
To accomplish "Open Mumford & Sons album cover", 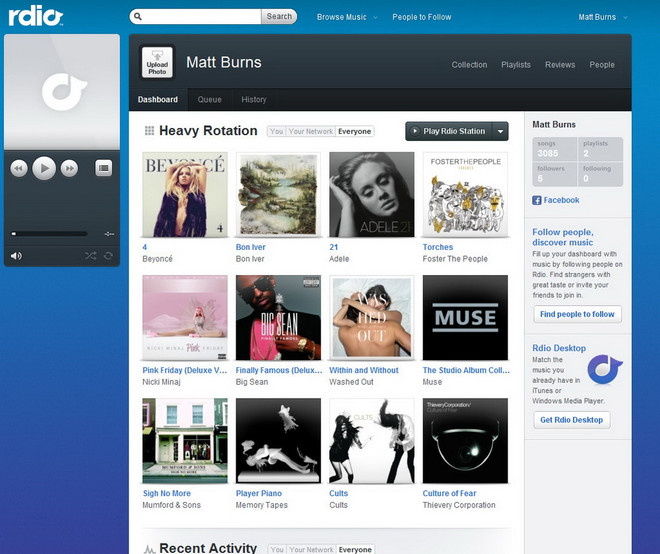I will (x=185, y=441).
